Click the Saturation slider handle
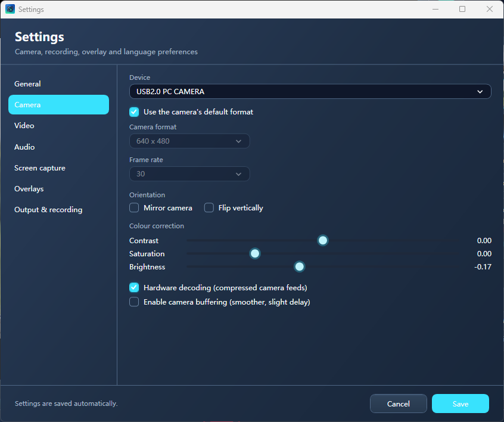Screen dimensions: 504x422 pyautogui.click(x=255, y=253)
